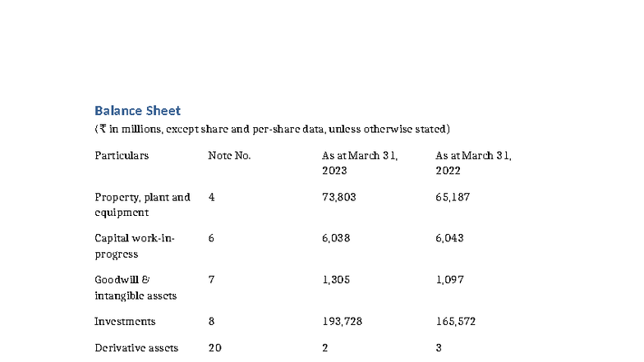This screenshot has height=362, width=644.
Task: Select the As at March 31, 2022 header
Action: click(473, 163)
